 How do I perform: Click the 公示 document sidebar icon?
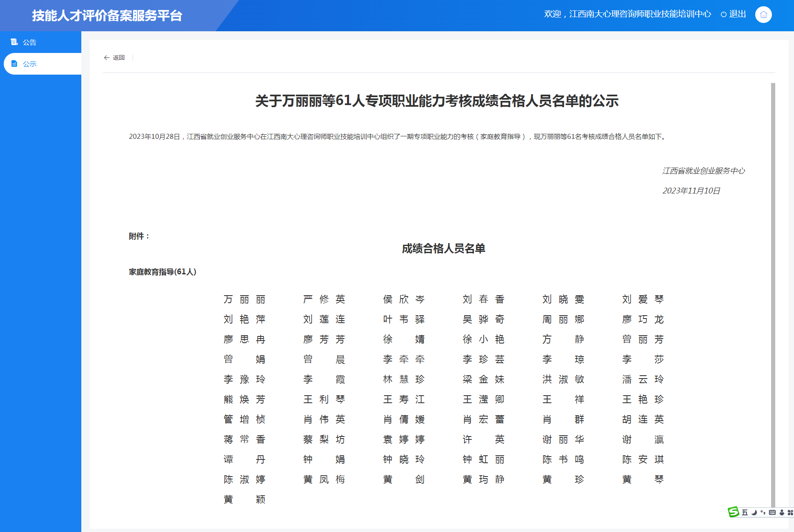pos(14,64)
